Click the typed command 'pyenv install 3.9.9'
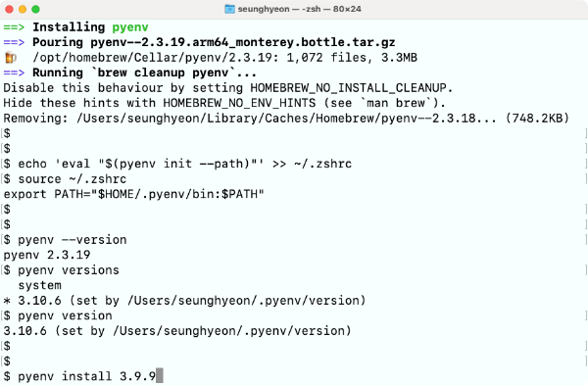588x386 pixels. pyautogui.click(x=86, y=376)
